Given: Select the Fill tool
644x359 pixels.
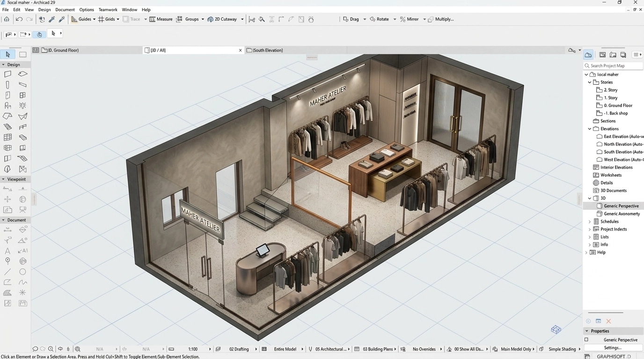Looking at the screenshot, I should pos(7,293).
